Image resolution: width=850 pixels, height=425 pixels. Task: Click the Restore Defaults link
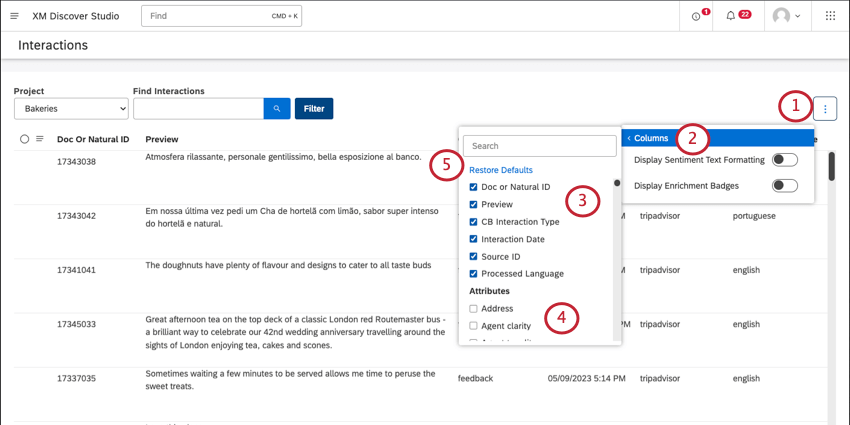point(501,170)
